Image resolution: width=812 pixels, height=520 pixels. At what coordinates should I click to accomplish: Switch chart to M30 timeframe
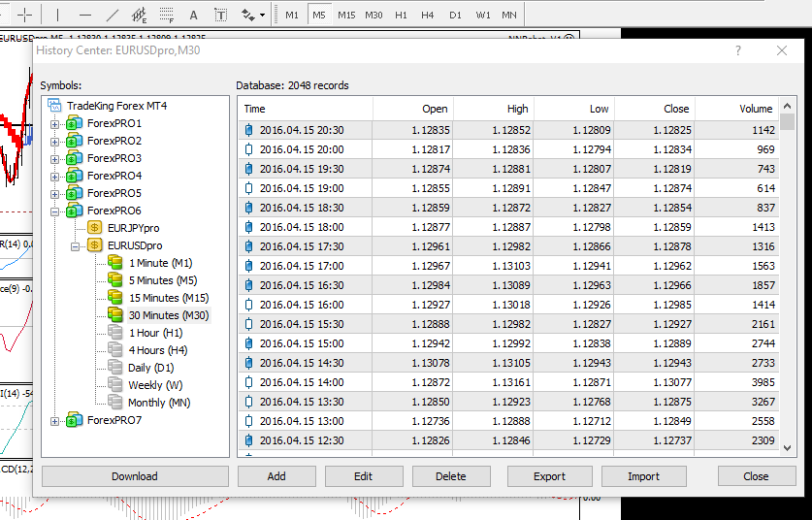(374, 15)
